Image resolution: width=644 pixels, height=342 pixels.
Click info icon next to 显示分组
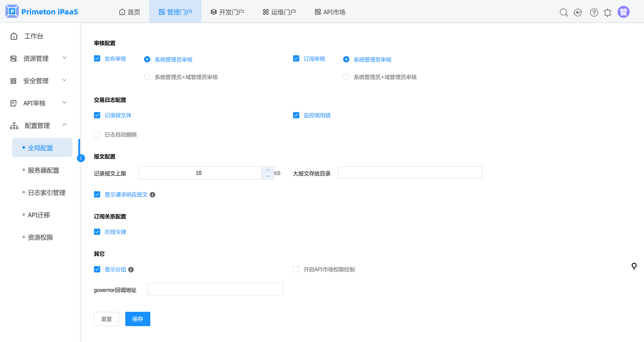tap(131, 270)
